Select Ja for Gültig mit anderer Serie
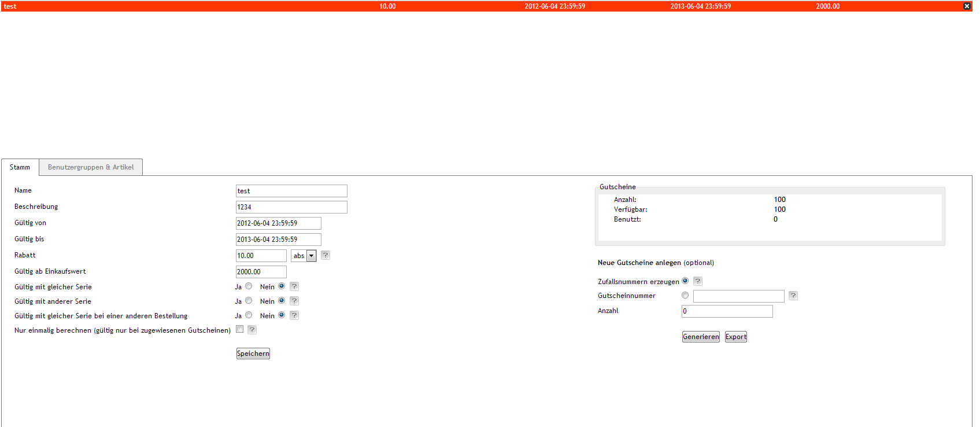This screenshot has height=427, width=980. pyautogui.click(x=249, y=301)
